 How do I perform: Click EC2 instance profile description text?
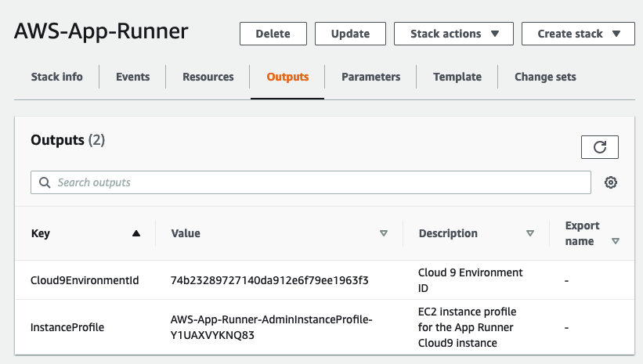(467, 327)
